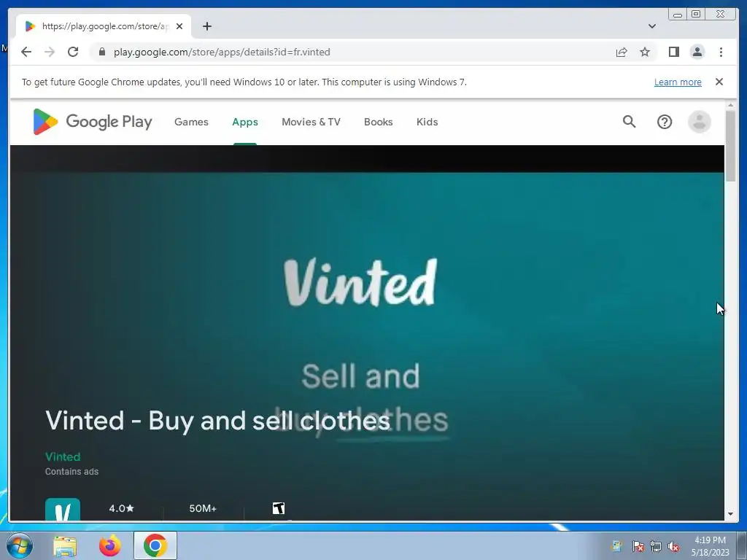Open the Movies & TV tab
This screenshot has width=747, height=560.
coord(311,122)
